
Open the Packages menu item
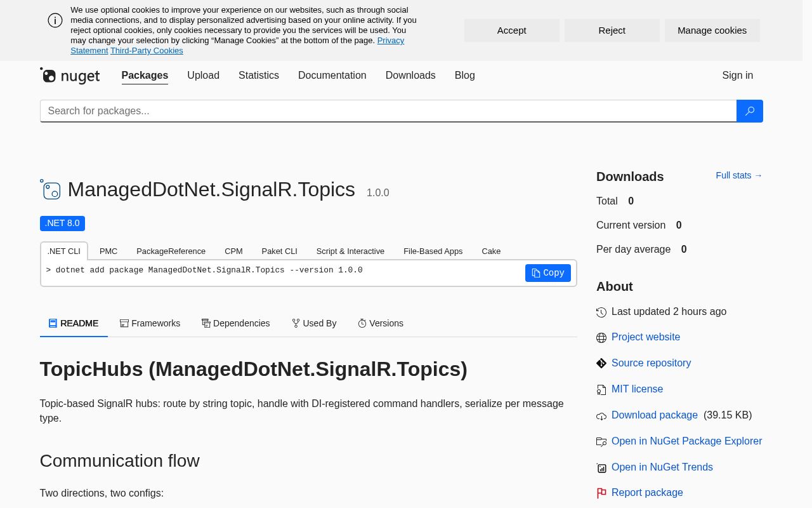point(145,76)
